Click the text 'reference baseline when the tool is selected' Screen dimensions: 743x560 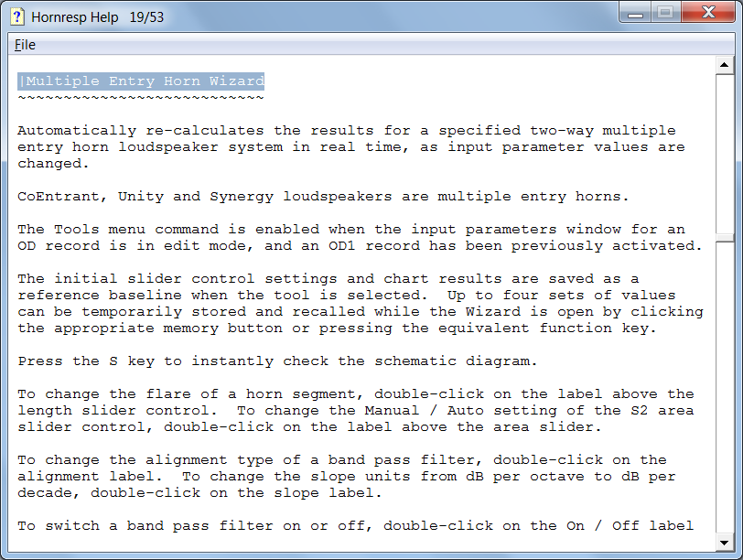click(x=220, y=296)
